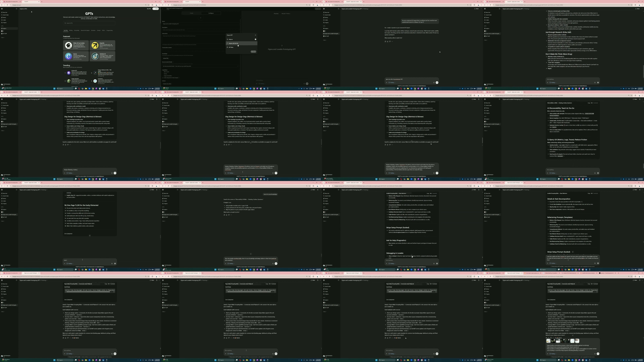Open the Model selector next to Preview in the GPT editor
Screen dimensions: 644x362
coord(286,13)
